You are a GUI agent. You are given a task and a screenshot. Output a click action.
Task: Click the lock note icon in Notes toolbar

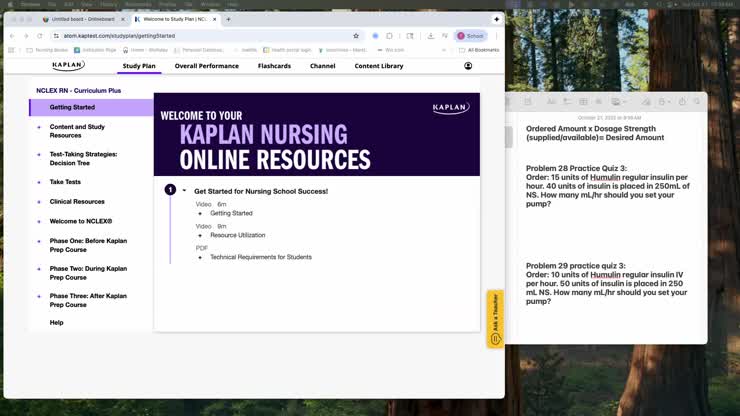click(x=664, y=102)
